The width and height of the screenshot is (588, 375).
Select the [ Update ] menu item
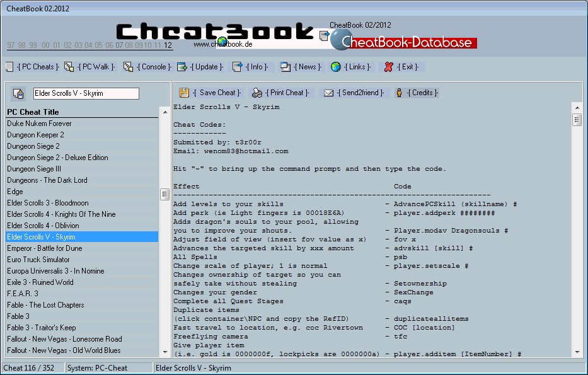[207, 67]
